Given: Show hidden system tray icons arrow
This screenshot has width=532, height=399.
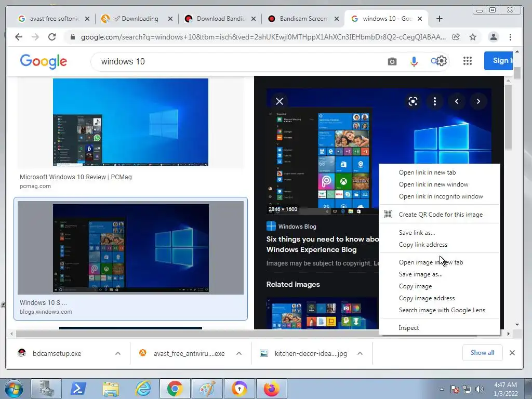Looking at the screenshot, I should pyautogui.click(x=442, y=389).
